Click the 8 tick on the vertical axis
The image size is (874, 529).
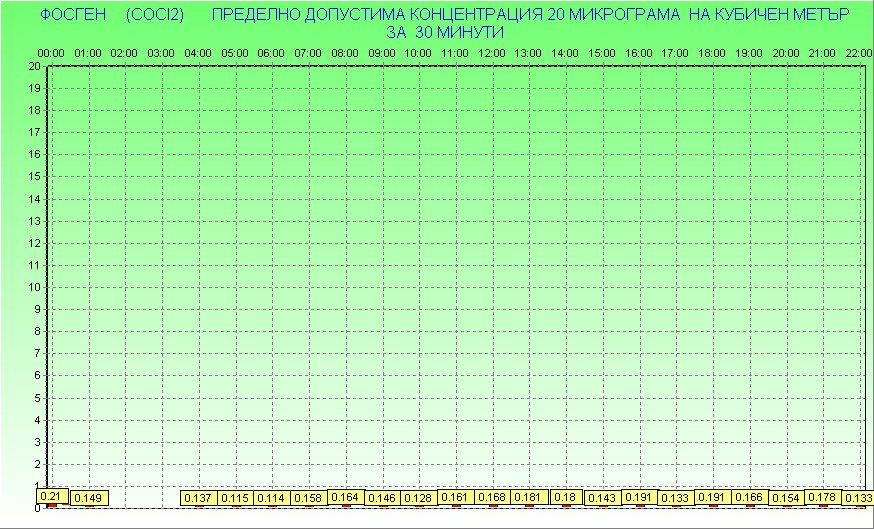[37, 332]
